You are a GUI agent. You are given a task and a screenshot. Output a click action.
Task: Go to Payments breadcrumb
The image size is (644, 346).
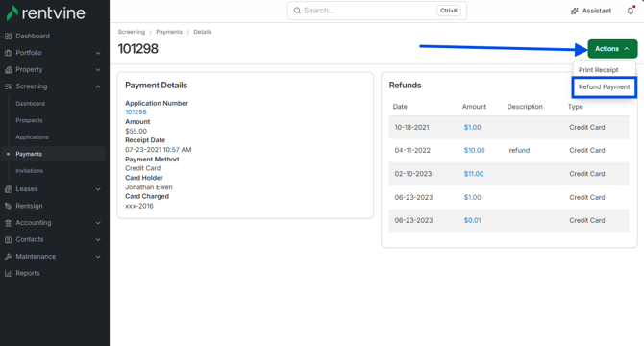pyautogui.click(x=169, y=32)
